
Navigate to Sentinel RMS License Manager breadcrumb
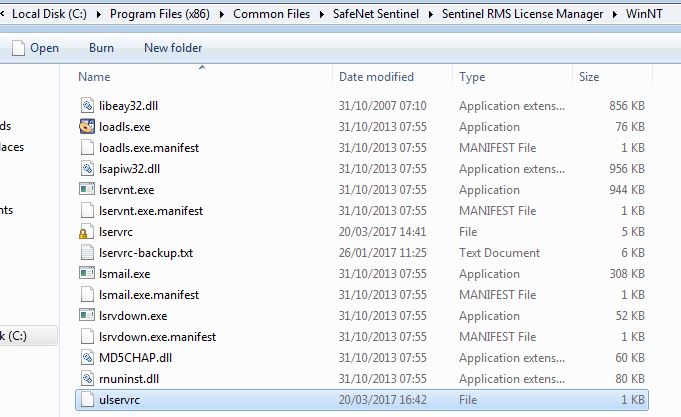522,14
